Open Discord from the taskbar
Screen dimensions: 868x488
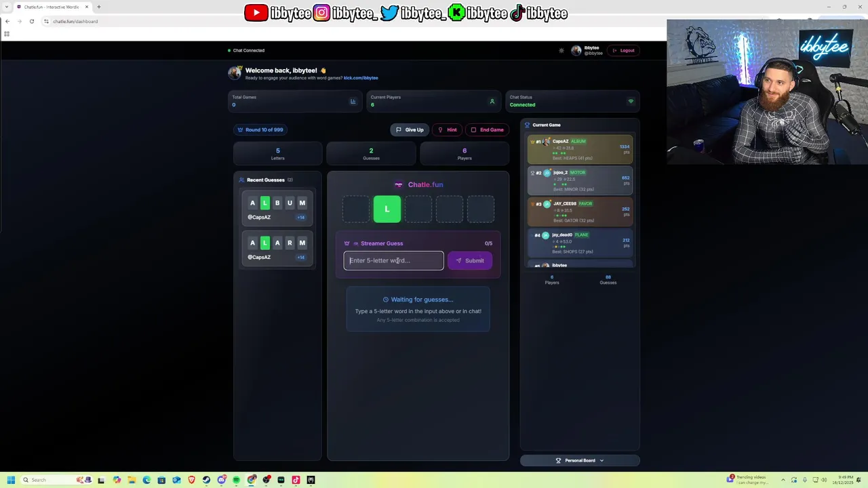(x=221, y=480)
